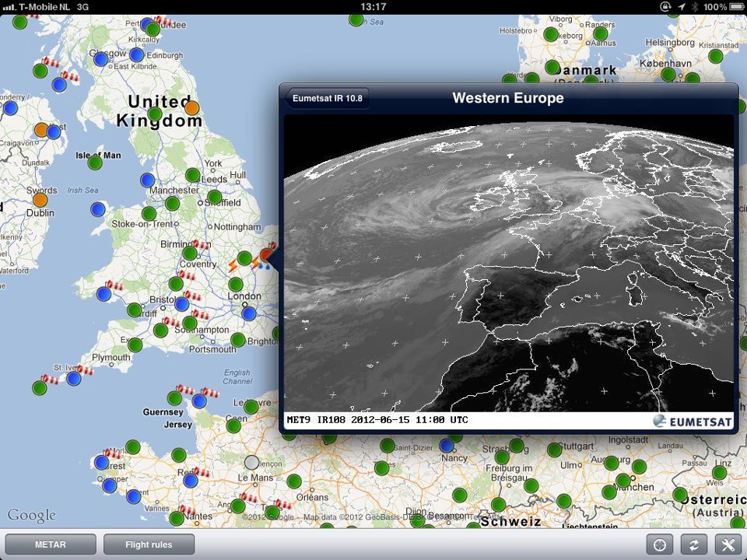Select the blue station marker at Brest

[101, 462]
